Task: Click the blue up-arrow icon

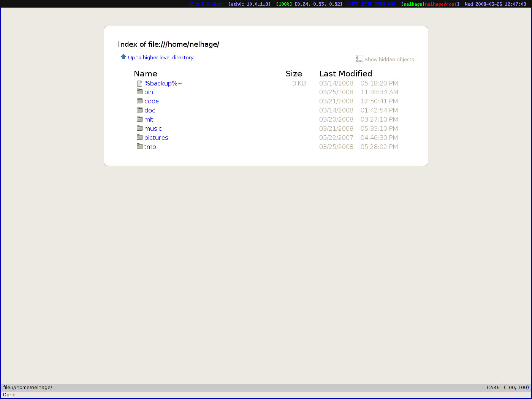Action: (x=123, y=57)
